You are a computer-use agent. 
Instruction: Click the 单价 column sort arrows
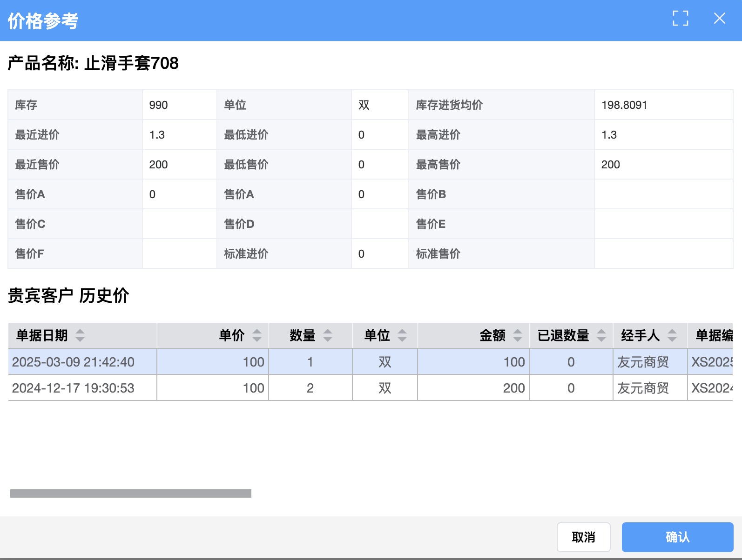point(257,335)
